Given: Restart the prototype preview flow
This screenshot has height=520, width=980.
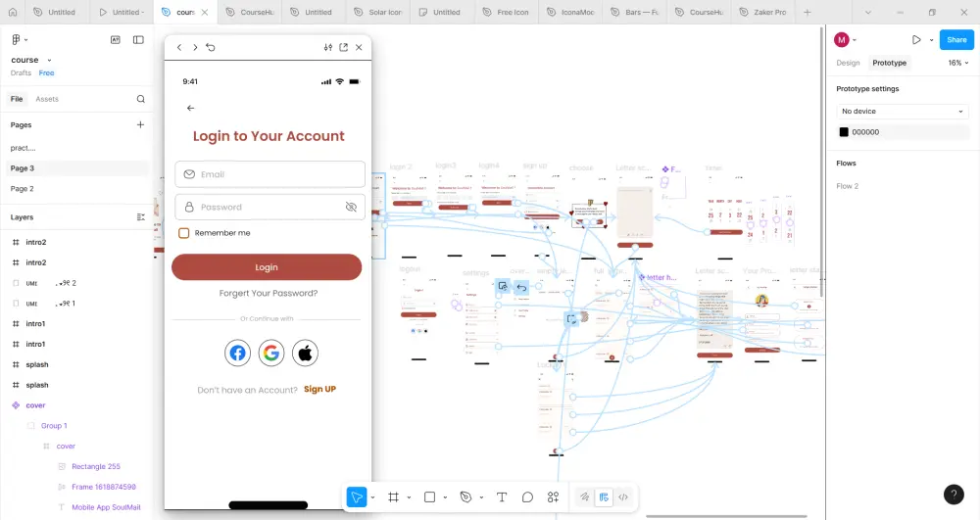Looking at the screenshot, I should point(211,47).
